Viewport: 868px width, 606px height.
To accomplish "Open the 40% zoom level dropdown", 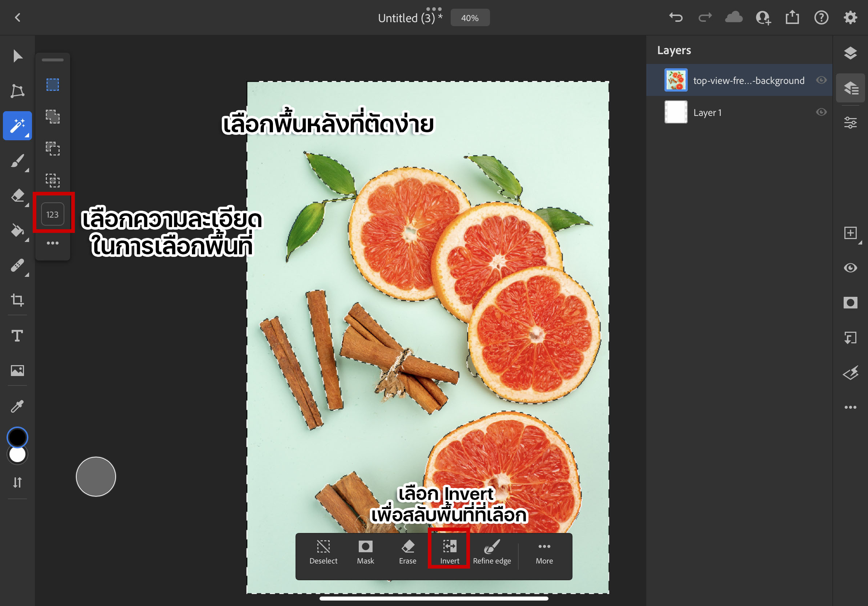I will point(470,18).
